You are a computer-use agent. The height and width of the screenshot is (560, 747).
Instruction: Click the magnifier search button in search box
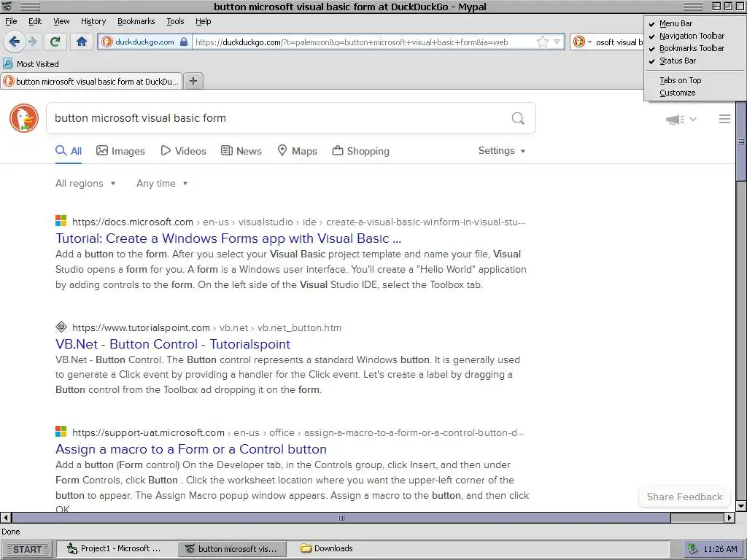pyautogui.click(x=518, y=118)
